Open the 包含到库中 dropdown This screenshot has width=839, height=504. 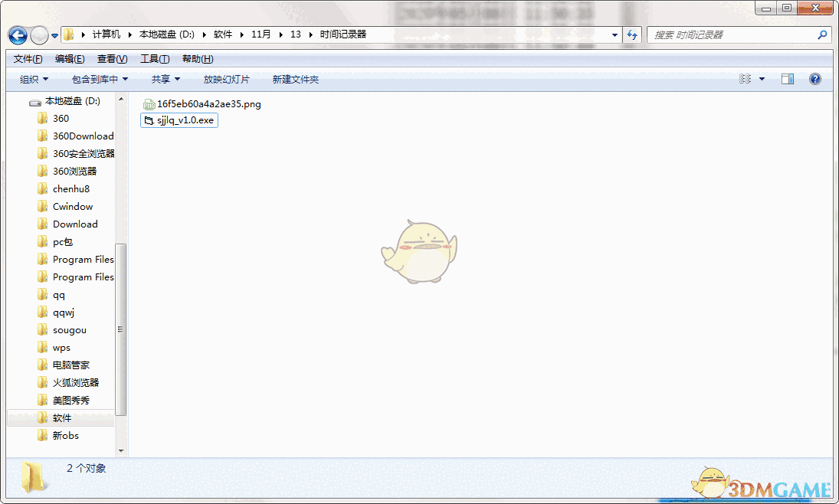click(x=100, y=79)
